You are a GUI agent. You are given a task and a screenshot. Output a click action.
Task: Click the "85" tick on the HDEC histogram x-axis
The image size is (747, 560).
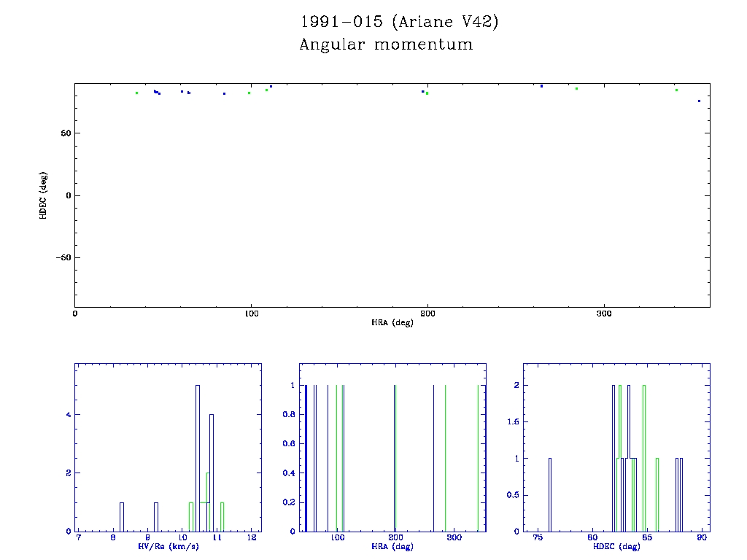[647, 537]
